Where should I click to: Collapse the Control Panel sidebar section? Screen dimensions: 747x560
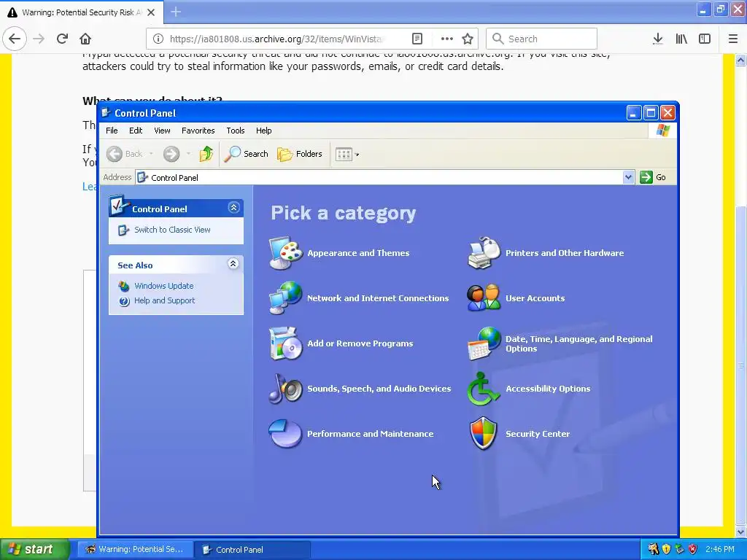click(x=233, y=208)
